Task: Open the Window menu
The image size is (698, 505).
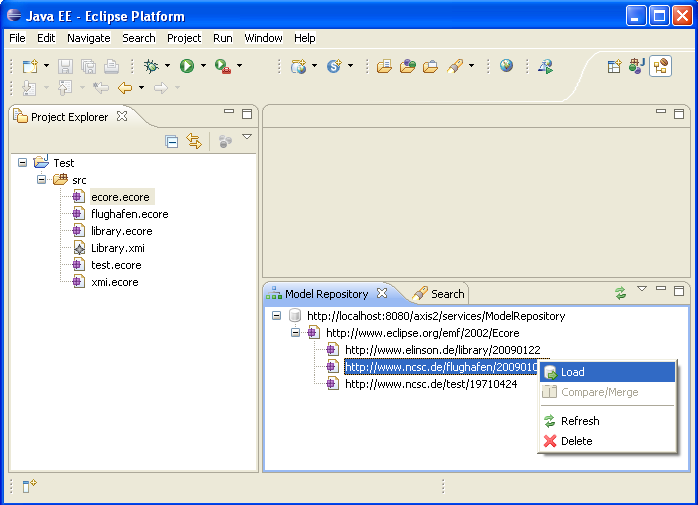Action: tap(263, 38)
